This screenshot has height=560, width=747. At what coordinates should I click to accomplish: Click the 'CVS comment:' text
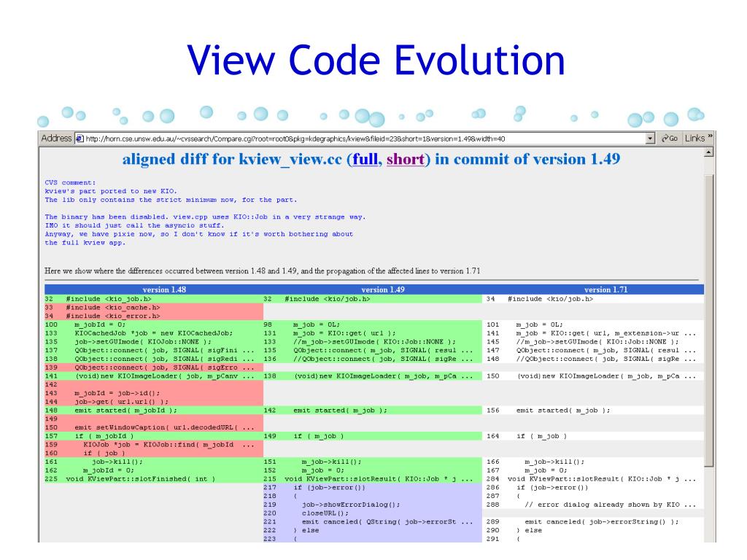point(70,182)
